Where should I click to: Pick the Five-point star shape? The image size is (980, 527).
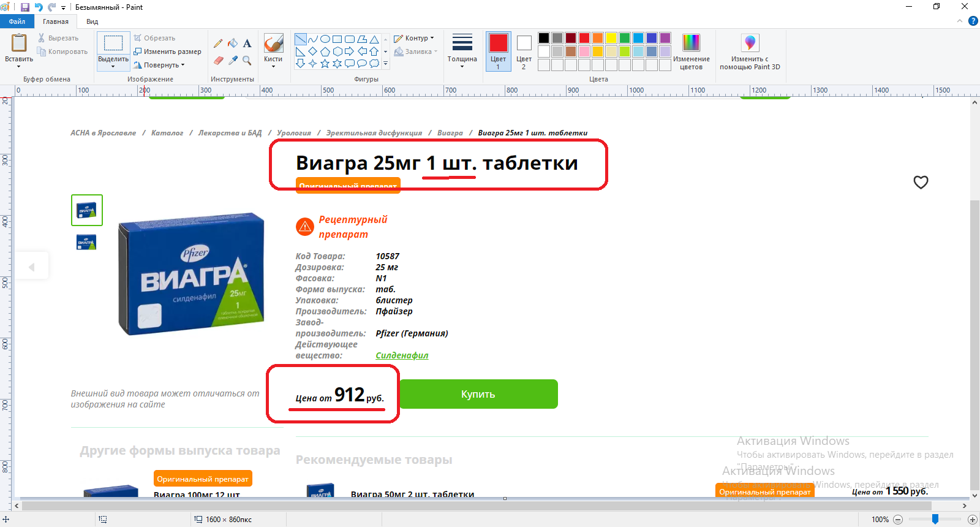[325, 64]
